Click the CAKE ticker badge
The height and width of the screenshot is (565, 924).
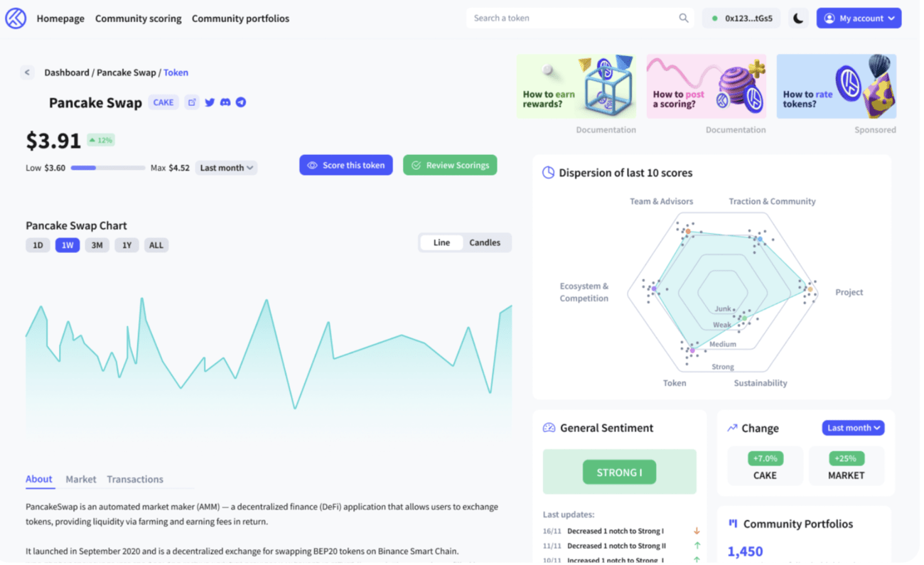tap(163, 102)
